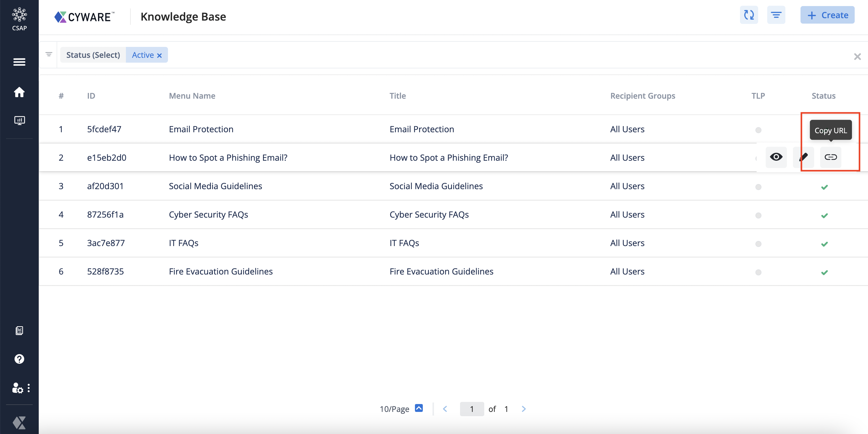
Task: Toggle the status checkmark for IT FAQs
Action: click(824, 244)
